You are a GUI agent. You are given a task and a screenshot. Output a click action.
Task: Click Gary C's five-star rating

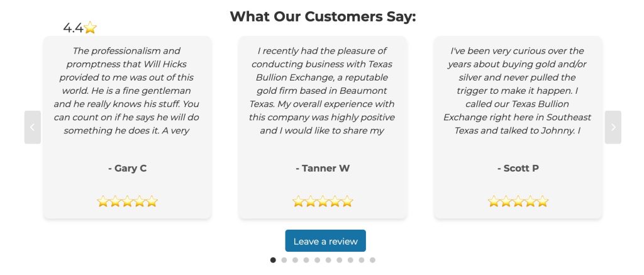tap(127, 202)
